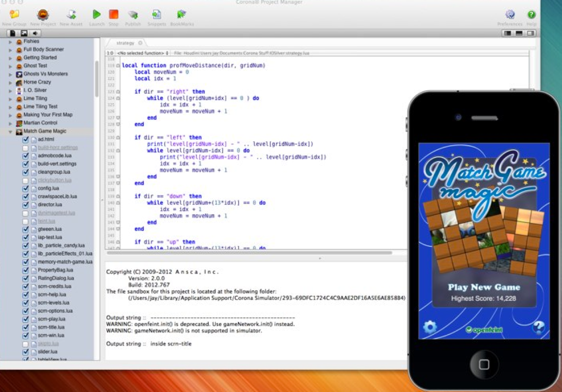Select the sound file filter icon
The image size is (562, 392).
tap(35, 33)
